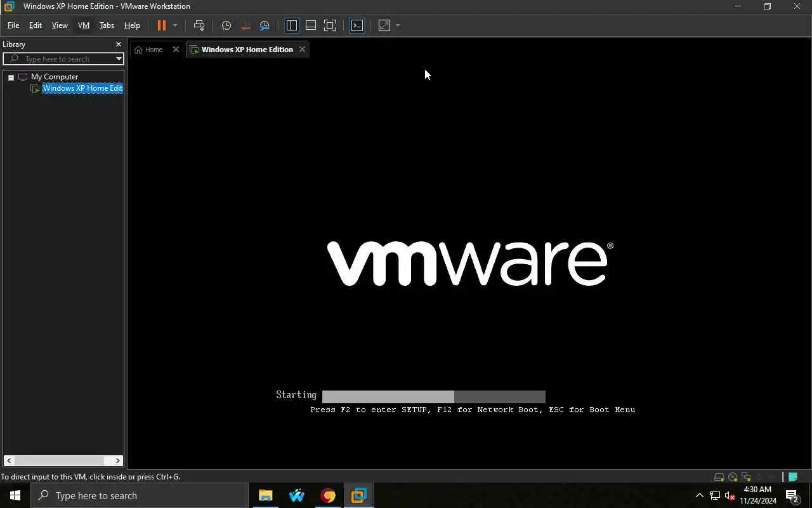Click the hard disk device status icon
This screenshot has width=812, height=508.
click(x=719, y=477)
